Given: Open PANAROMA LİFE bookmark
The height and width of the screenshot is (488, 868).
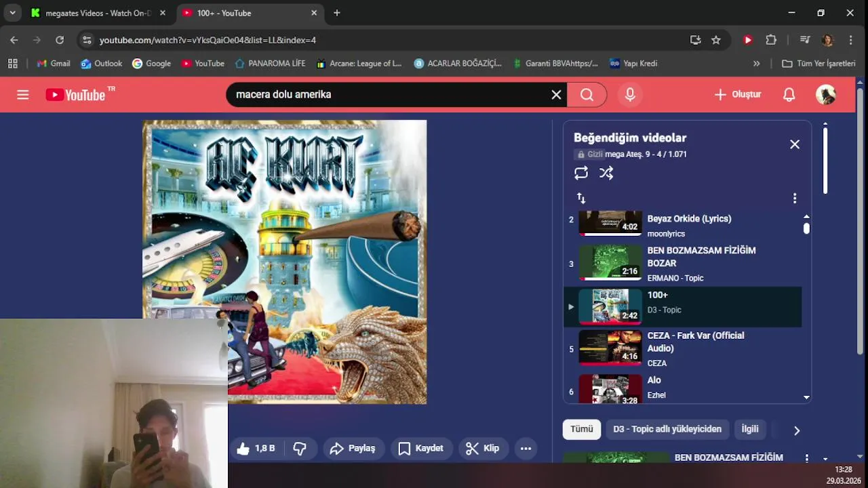Looking at the screenshot, I should coord(270,63).
